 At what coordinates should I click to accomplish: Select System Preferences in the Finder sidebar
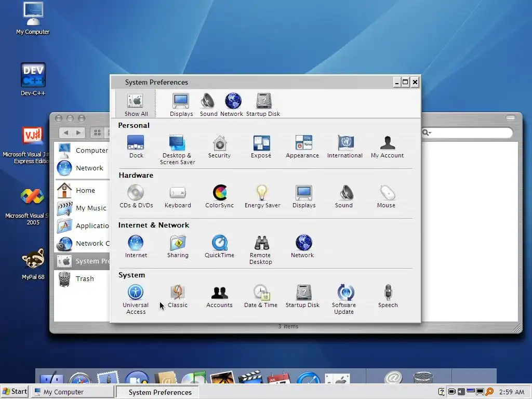82,261
